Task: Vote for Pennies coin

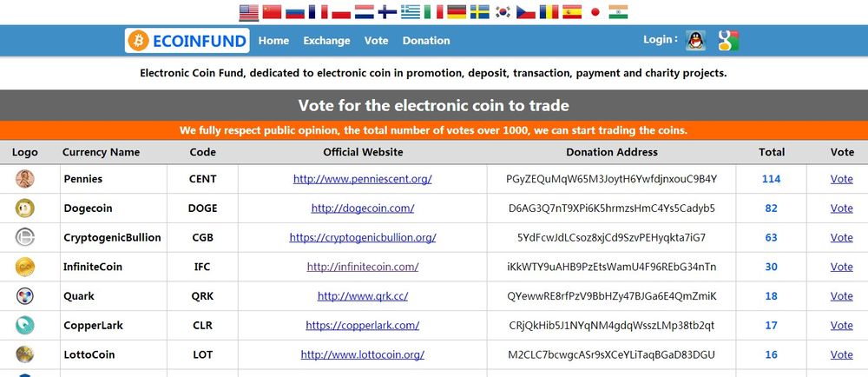Action: coord(841,179)
